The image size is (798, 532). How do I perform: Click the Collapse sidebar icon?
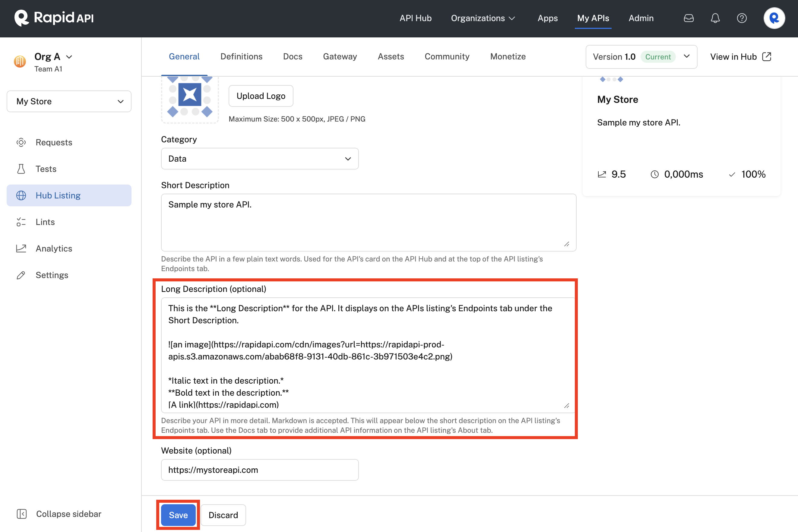tap(21, 514)
